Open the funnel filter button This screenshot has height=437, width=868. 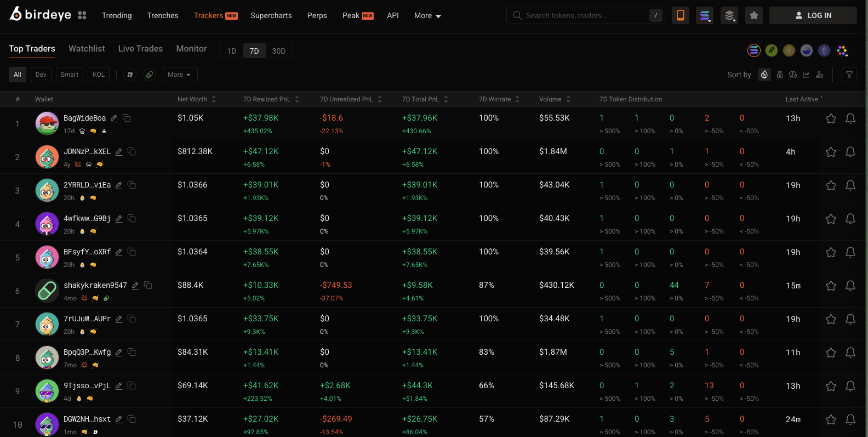849,75
